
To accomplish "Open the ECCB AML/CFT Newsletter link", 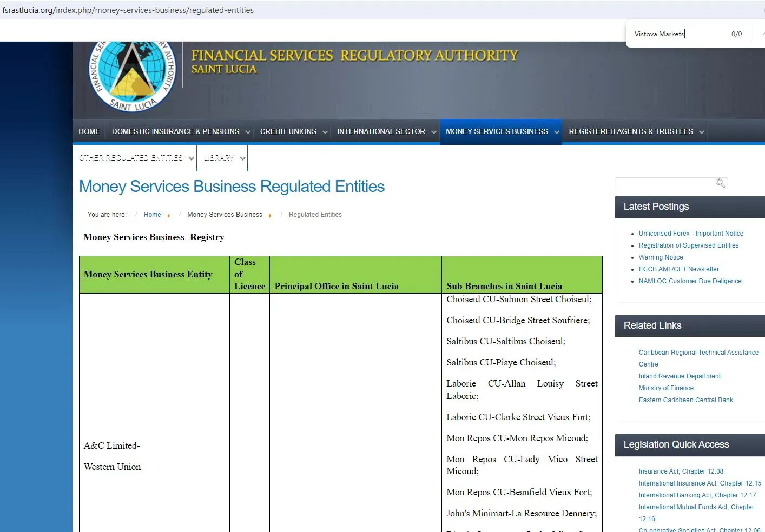I will click(679, 269).
